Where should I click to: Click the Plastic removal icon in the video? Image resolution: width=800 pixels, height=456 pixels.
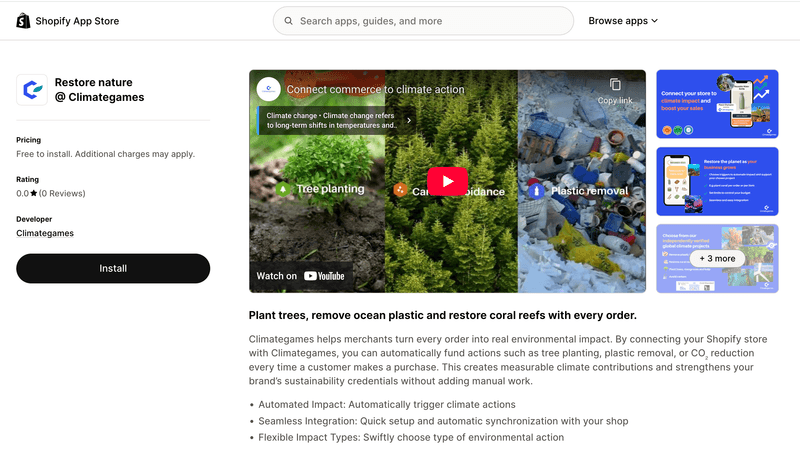click(x=535, y=191)
